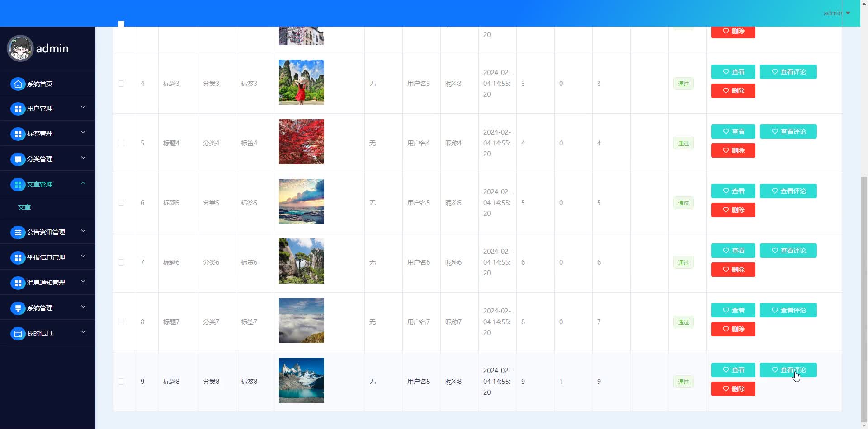Delete the 标题6 article
The height and width of the screenshot is (429, 868).
pos(733,270)
